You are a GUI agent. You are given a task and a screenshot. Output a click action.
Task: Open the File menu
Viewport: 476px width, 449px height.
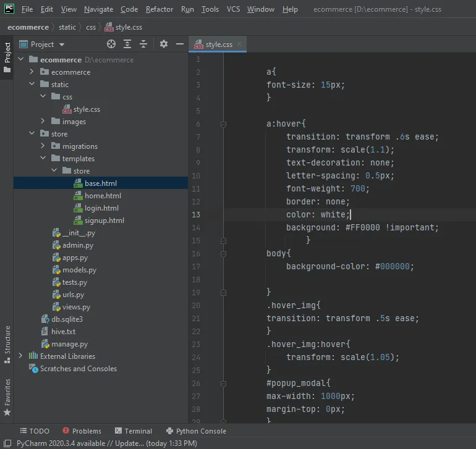tap(27, 9)
